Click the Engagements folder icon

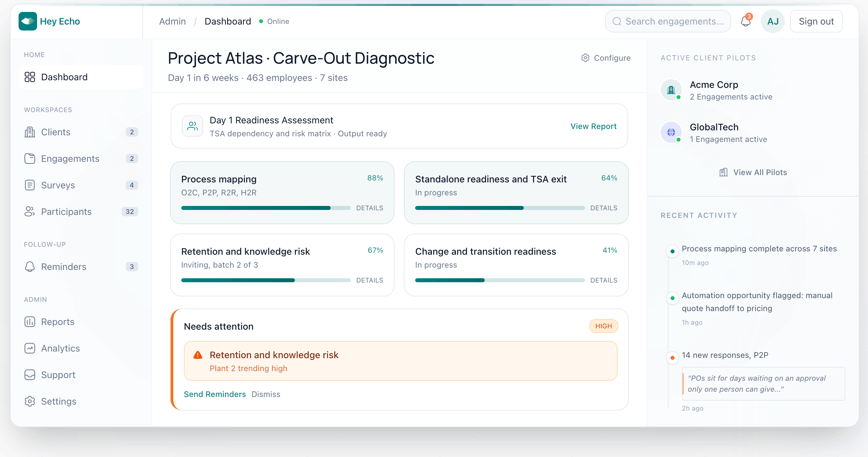(30, 159)
